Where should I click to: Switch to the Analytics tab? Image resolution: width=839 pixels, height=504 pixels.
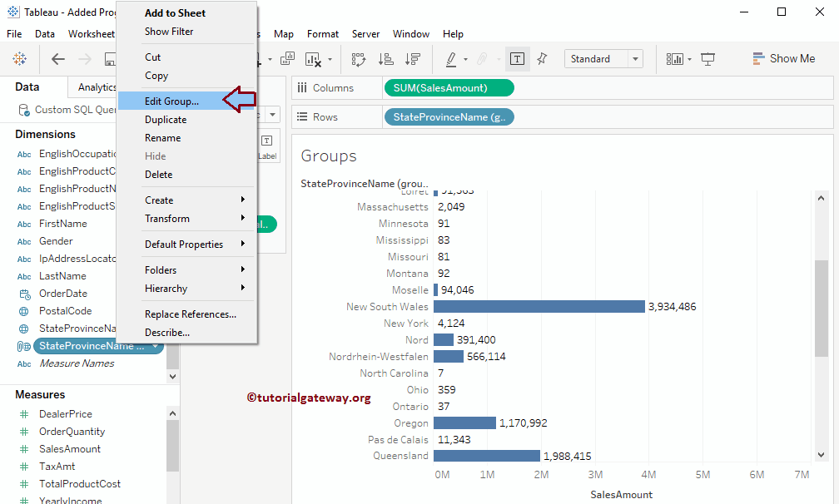[95, 86]
